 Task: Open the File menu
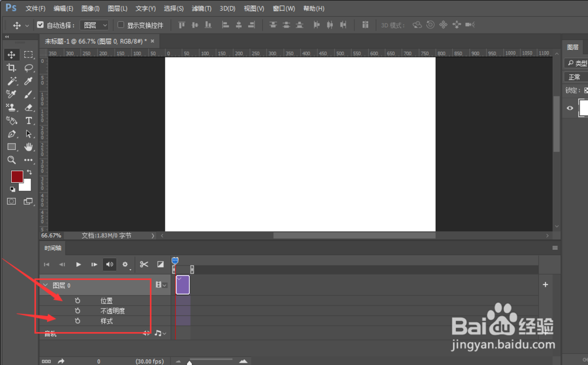(35, 8)
